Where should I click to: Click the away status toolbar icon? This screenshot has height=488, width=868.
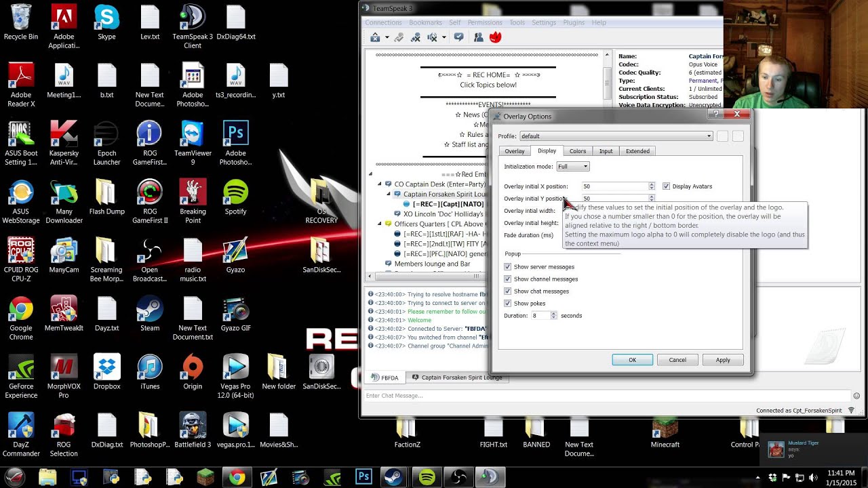coord(459,37)
